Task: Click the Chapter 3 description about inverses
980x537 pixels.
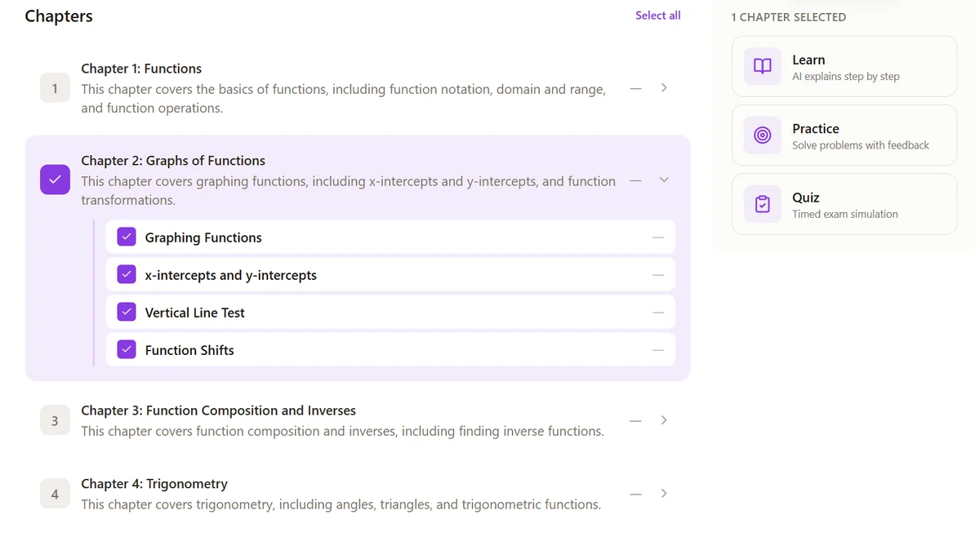Action: (x=342, y=431)
